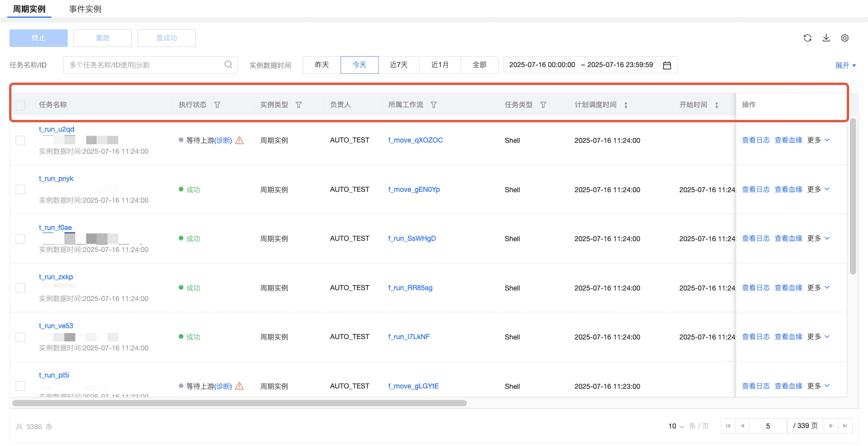Click 查看血缘 for t_run_f0ae

coord(788,238)
